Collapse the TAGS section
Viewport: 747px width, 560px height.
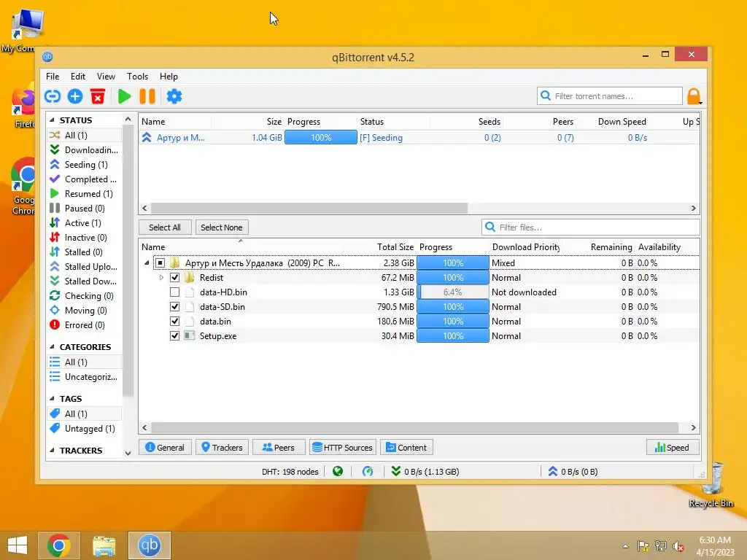(52, 399)
